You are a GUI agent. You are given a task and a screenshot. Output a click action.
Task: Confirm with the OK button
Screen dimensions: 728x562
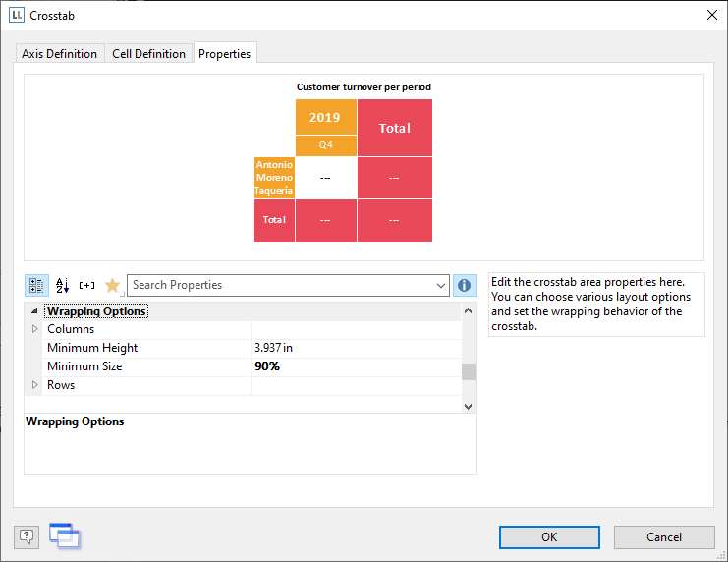pos(549,536)
